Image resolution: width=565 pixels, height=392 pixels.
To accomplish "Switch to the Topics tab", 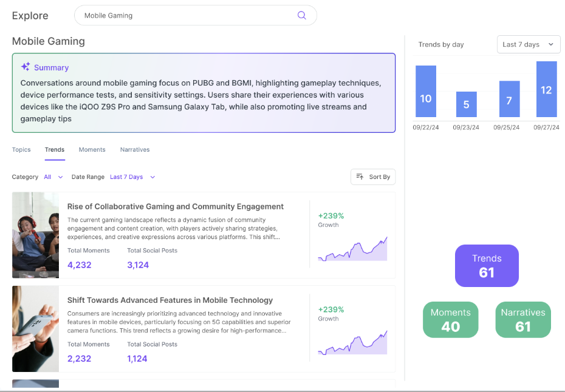I will tap(21, 150).
